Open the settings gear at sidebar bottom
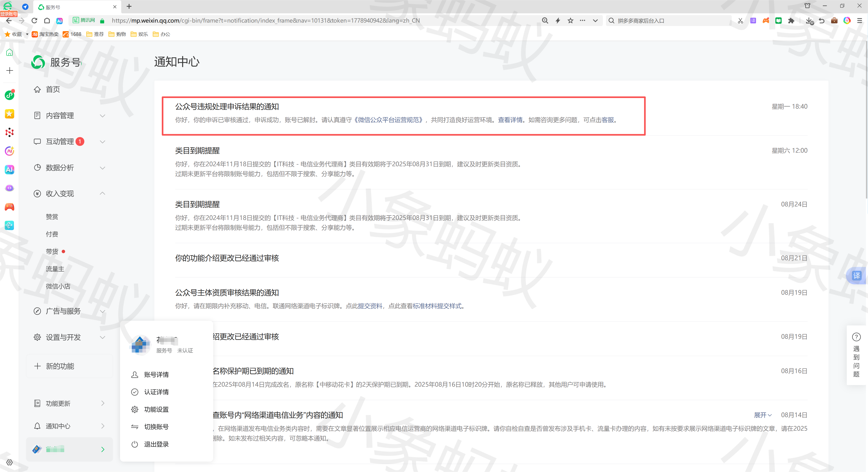Screen dimensions: 868x472 coord(9,462)
